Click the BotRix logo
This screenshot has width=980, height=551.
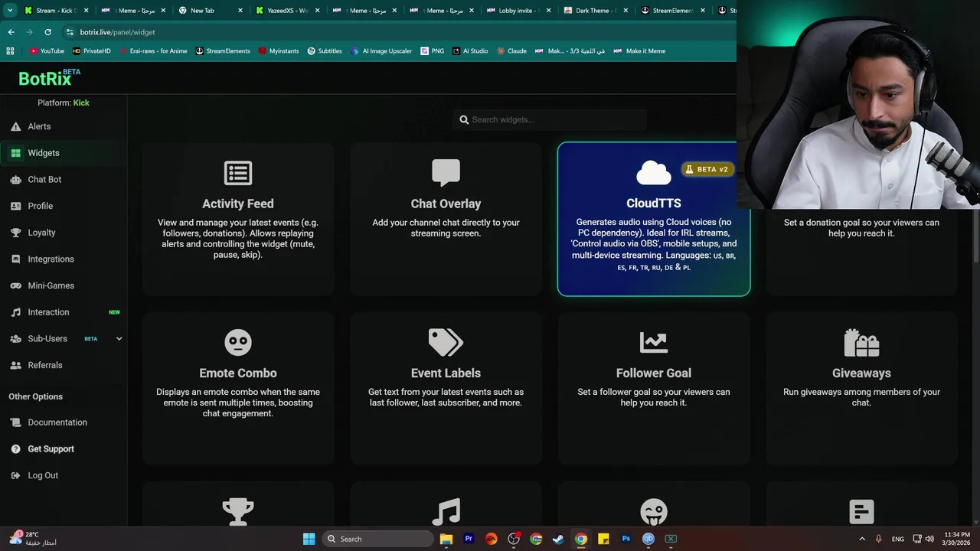[x=50, y=77]
